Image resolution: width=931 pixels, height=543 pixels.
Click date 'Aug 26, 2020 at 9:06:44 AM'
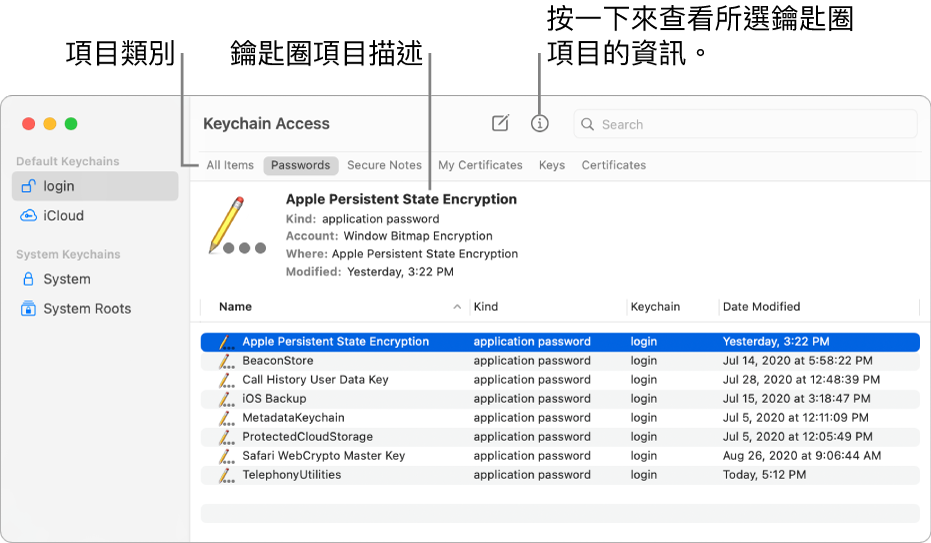pyautogui.click(x=802, y=456)
